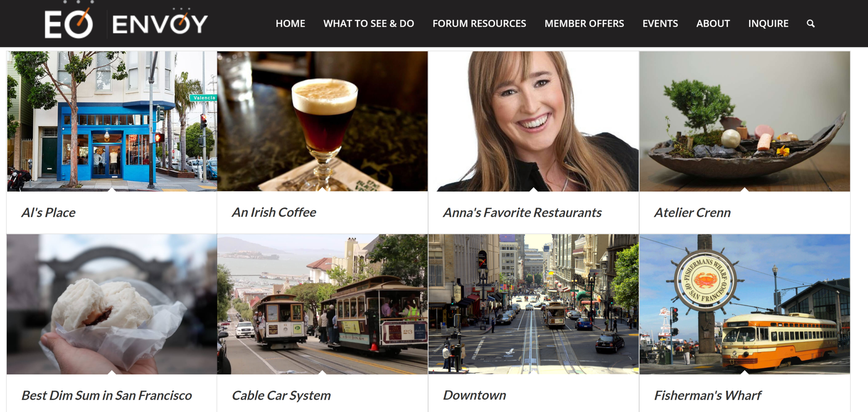Click the search magnifier icon
The image size is (868, 412).
pos(810,23)
